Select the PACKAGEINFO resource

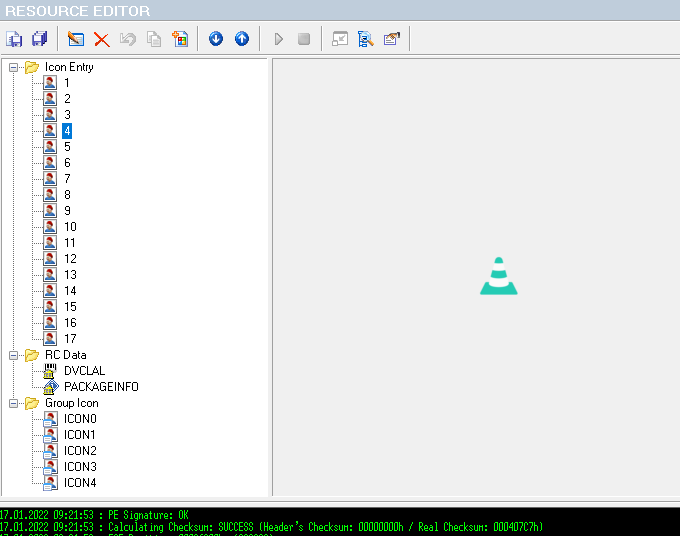(x=101, y=387)
